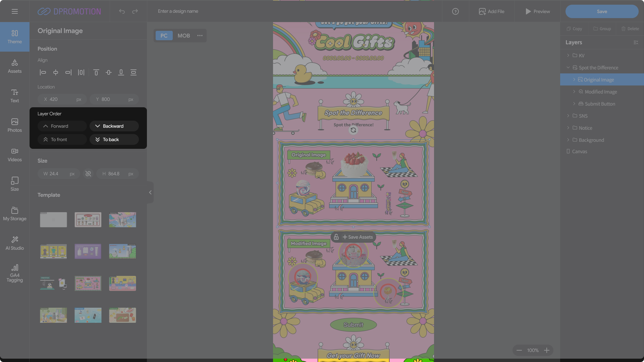644x362 pixels.
Task: Open GA4 Tagging sidebar panel
Action: pyautogui.click(x=14, y=273)
